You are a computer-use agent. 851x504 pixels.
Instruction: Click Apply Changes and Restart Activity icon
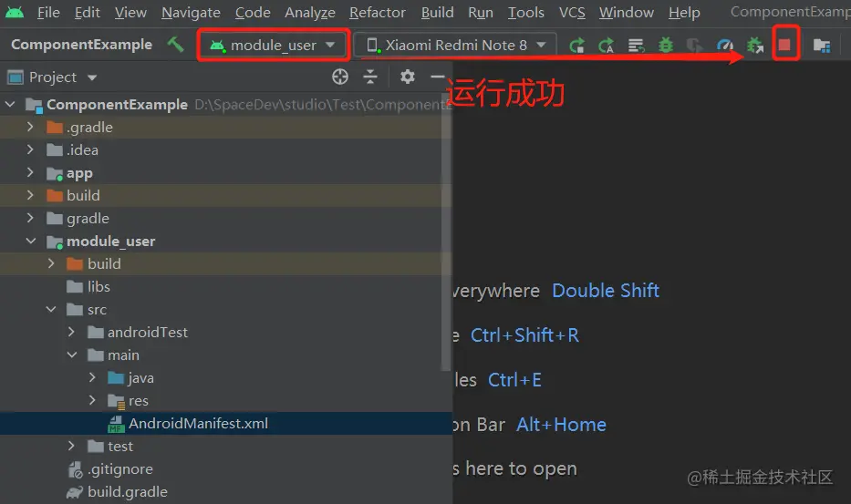[x=607, y=46]
